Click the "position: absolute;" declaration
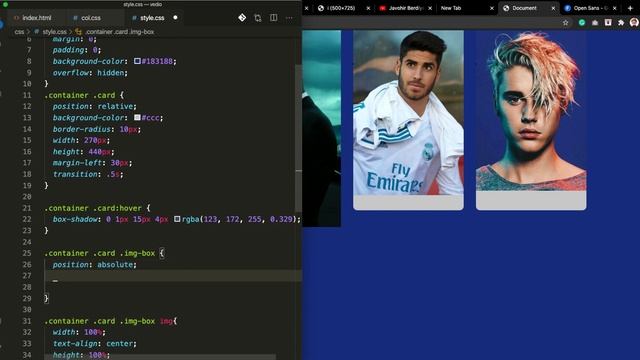Viewport: 640px width, 360px height. [x=95, y=264]
